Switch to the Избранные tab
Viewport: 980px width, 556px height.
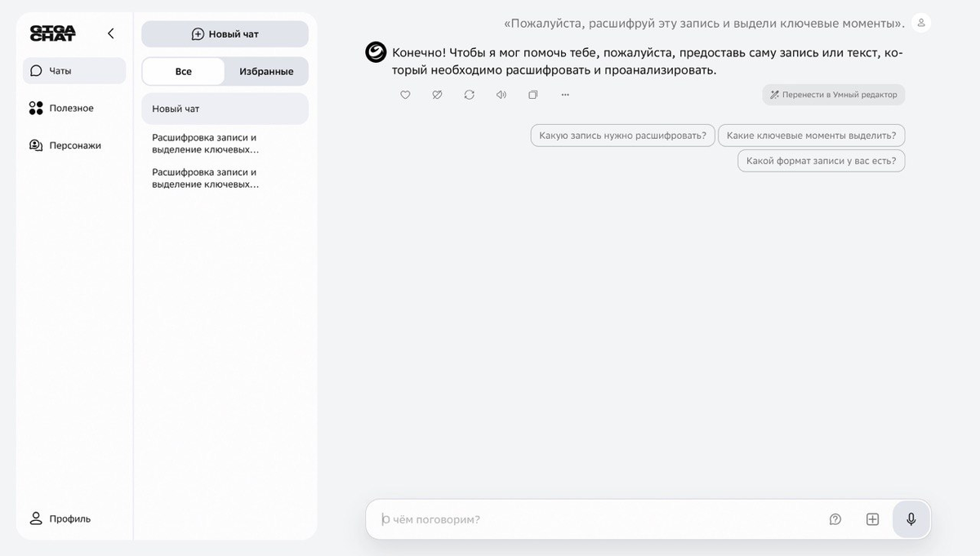[266, 72]
